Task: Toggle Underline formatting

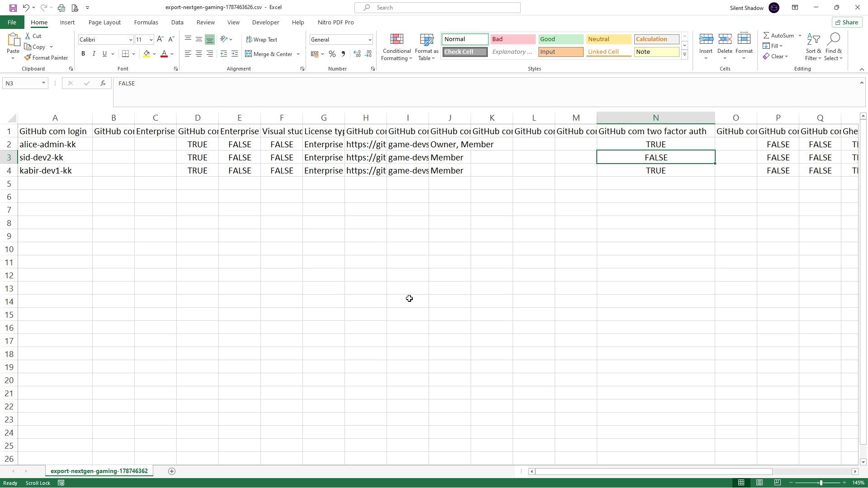Action: coord(104,54)
